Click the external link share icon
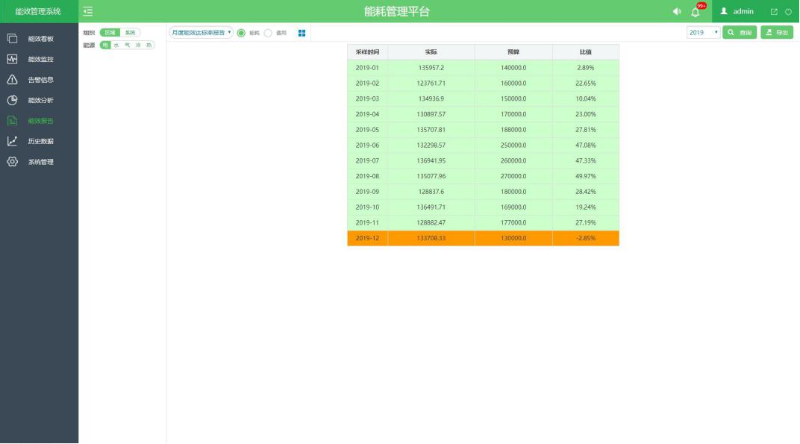This screenshot has height=444, width=800. [x=774, y=11]
